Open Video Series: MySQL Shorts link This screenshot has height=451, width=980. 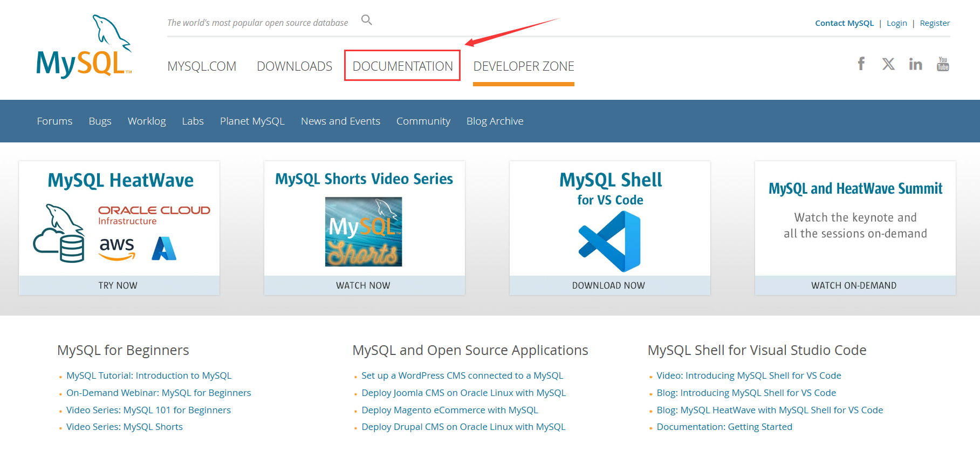click(x=125, y=427)
